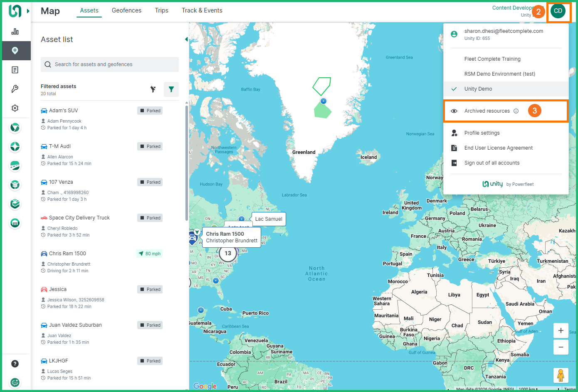Open Profile settings
Screen dimensions: 578x392
482,133
